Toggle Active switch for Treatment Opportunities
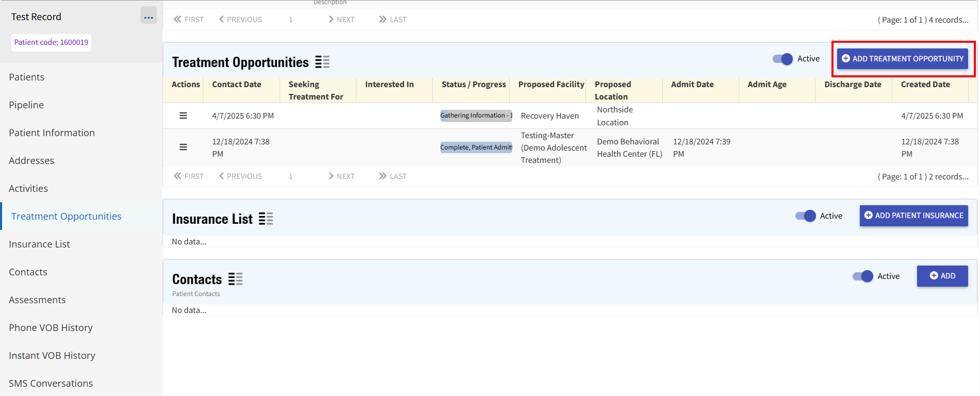Screen dimensions: 980x396 (x=782, y=59)
